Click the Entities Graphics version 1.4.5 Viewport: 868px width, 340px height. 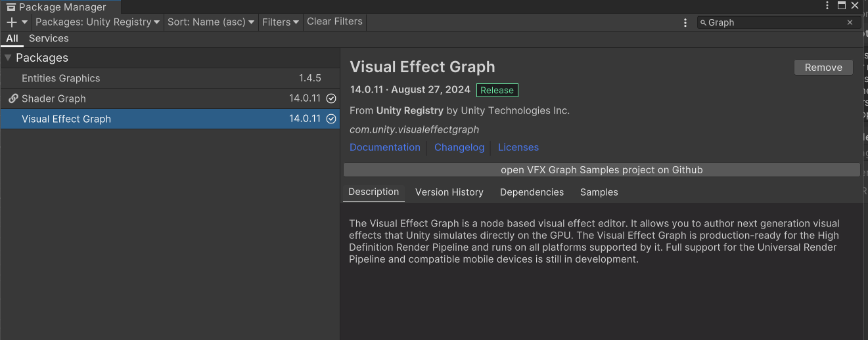(310, 78)
